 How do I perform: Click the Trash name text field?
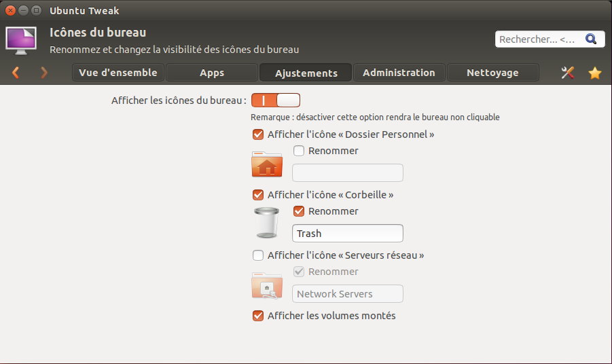(x=347, y=234)
